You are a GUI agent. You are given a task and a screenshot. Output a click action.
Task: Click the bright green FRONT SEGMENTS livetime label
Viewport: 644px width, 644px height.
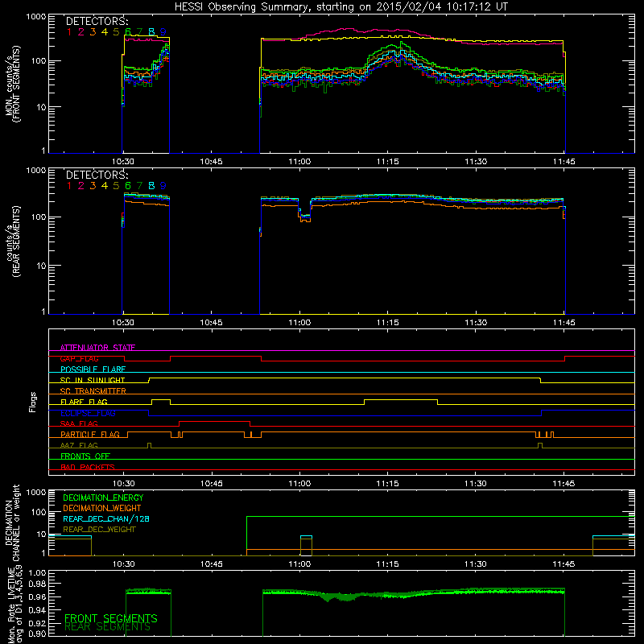[x=111, y=618]
